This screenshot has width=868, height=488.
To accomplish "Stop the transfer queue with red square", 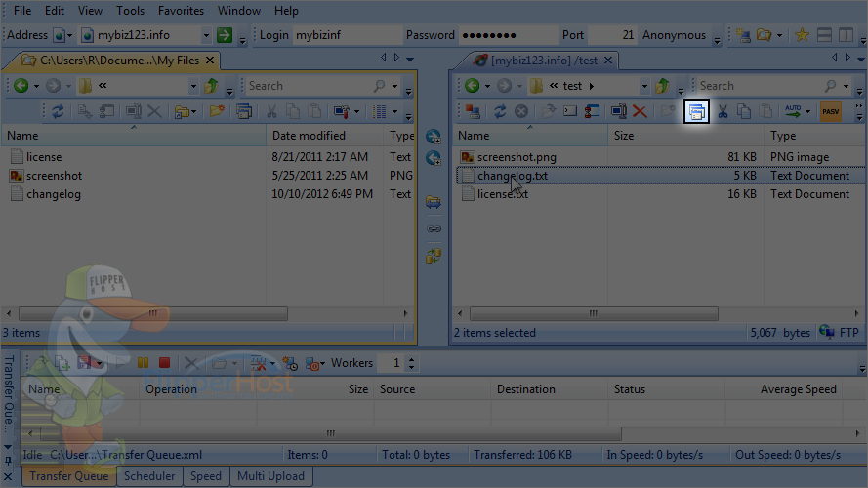I will point(164,363).
